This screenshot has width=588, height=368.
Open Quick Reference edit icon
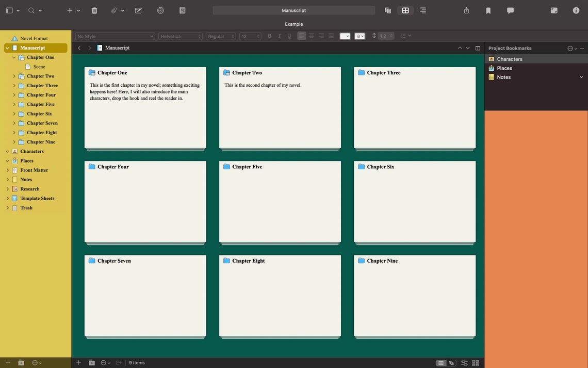[x=138, y=10]
